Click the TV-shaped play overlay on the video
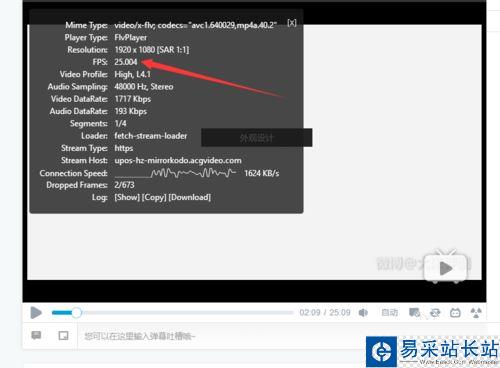 click(446, 267)
